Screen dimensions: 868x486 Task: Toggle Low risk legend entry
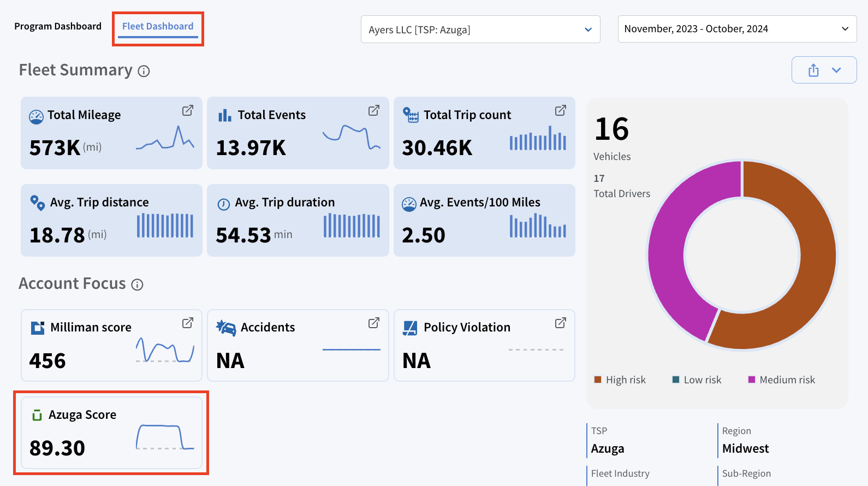click(x=697, y=380)
